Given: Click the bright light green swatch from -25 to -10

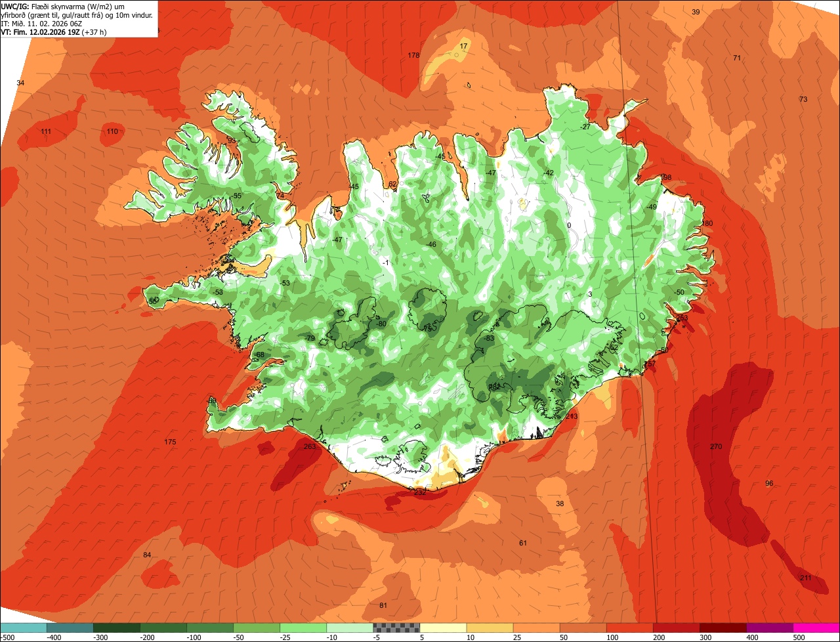Looking at the screenshot, I should (303, 628).
